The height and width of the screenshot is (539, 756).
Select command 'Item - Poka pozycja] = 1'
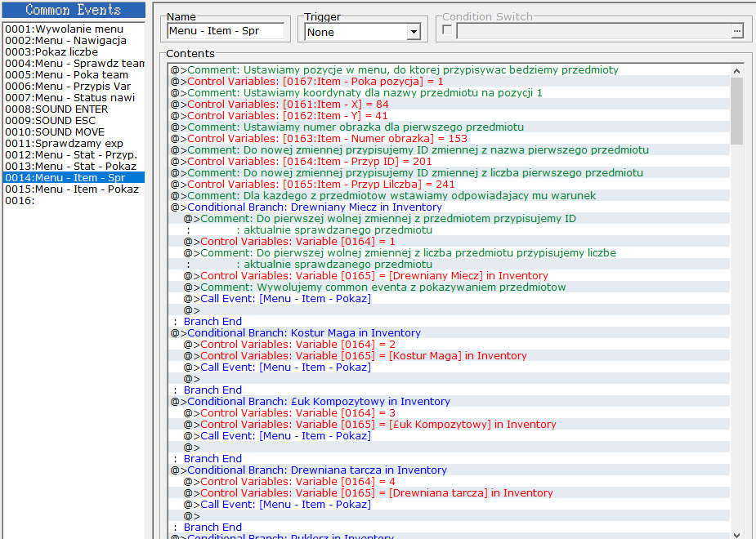[x=450, y=82]
